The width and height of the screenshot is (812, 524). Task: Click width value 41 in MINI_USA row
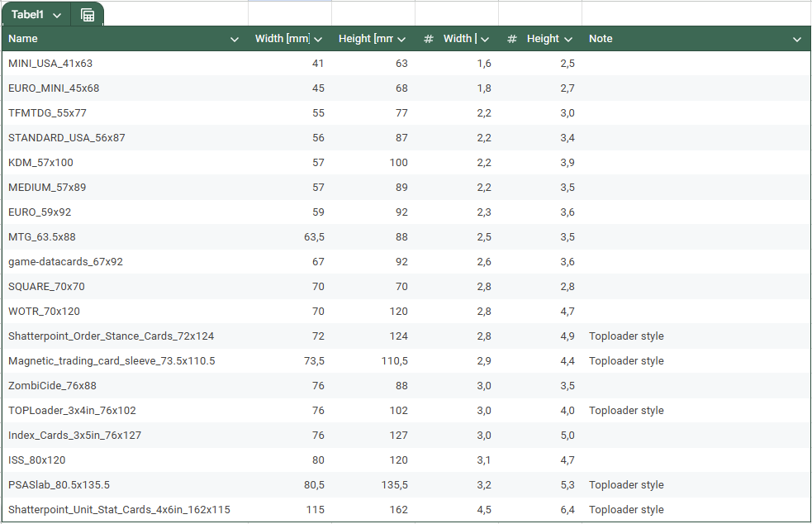tap(318, 64)
